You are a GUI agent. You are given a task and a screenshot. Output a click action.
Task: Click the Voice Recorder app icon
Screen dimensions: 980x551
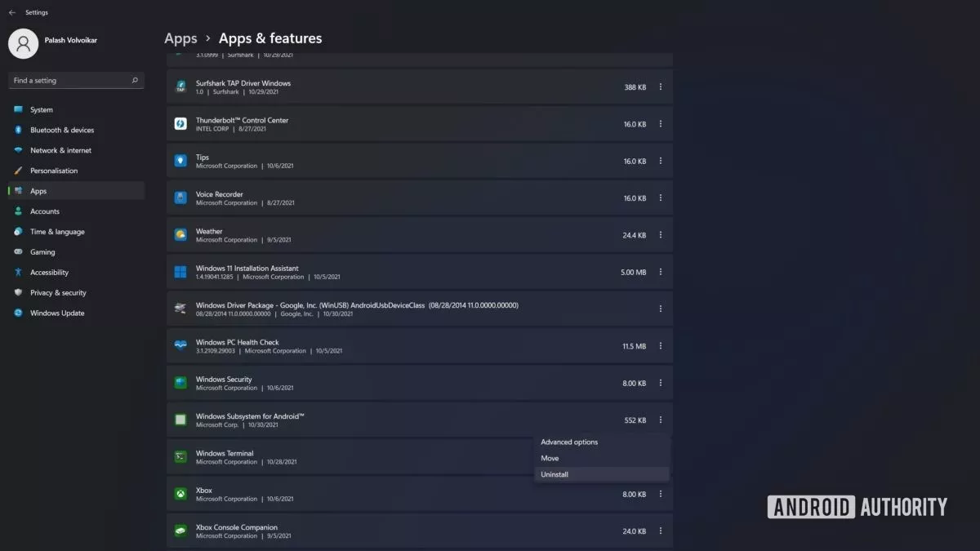pos(180,198)
